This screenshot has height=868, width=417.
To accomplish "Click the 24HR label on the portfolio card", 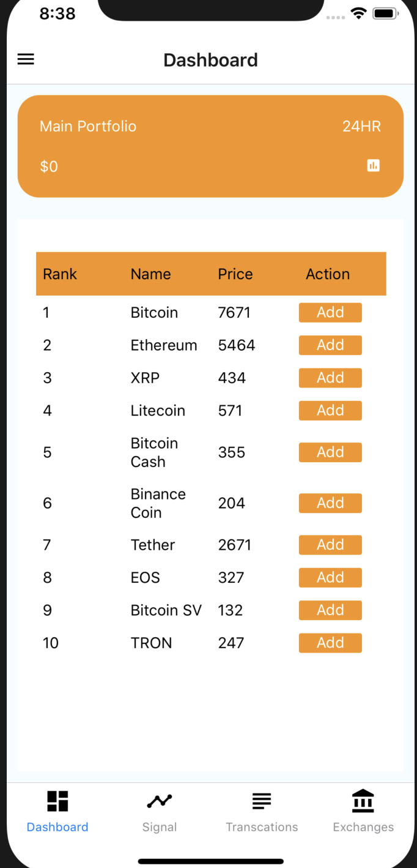I will (x=362, y=126).
